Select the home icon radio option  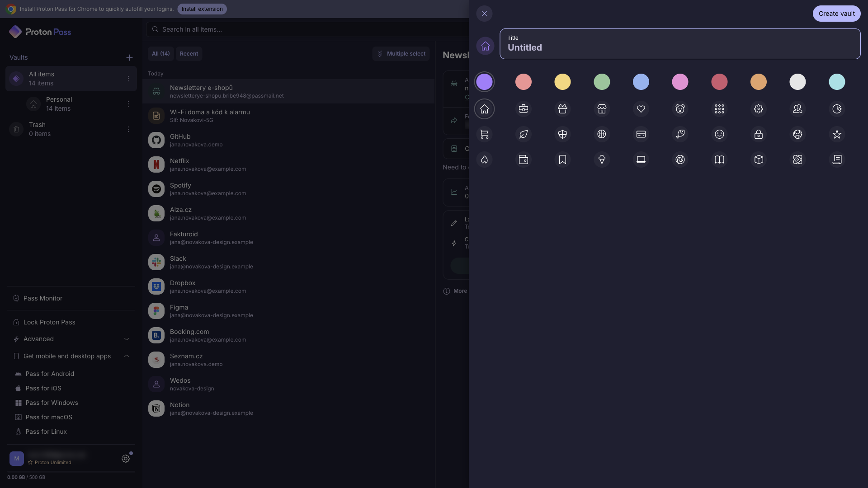point(484,109)
